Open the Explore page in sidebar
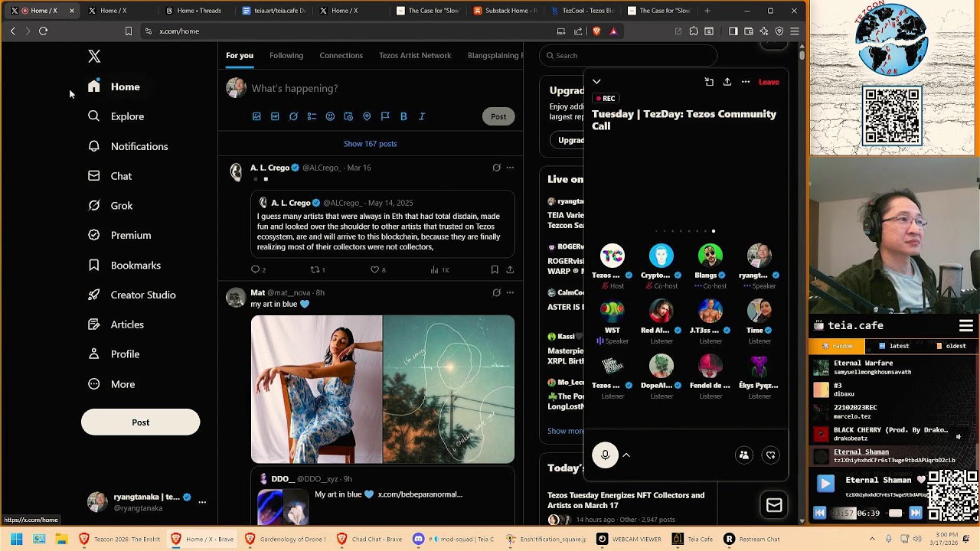Viewport: 980px width, 551px height. coord(116,116)
